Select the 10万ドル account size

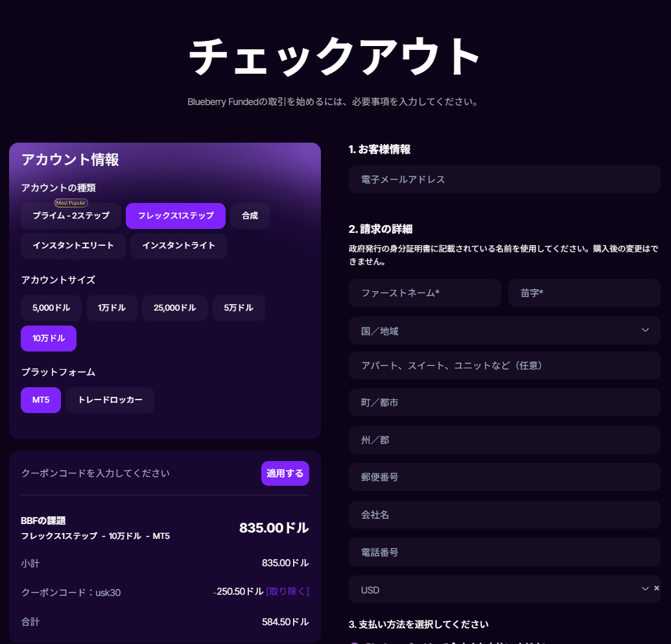[x=49, y=339]
